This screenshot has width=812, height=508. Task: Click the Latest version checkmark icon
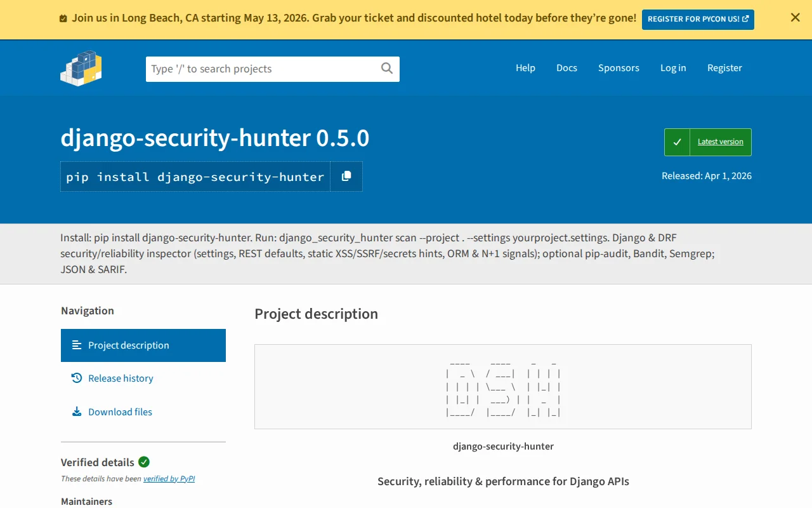(677, 142)
